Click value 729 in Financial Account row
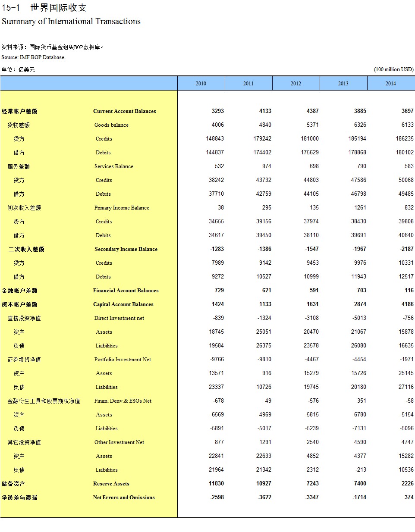 coord(219,290)
